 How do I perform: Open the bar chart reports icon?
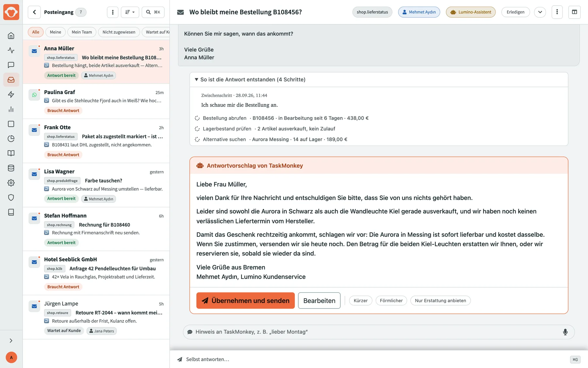[x=11, y=109]
